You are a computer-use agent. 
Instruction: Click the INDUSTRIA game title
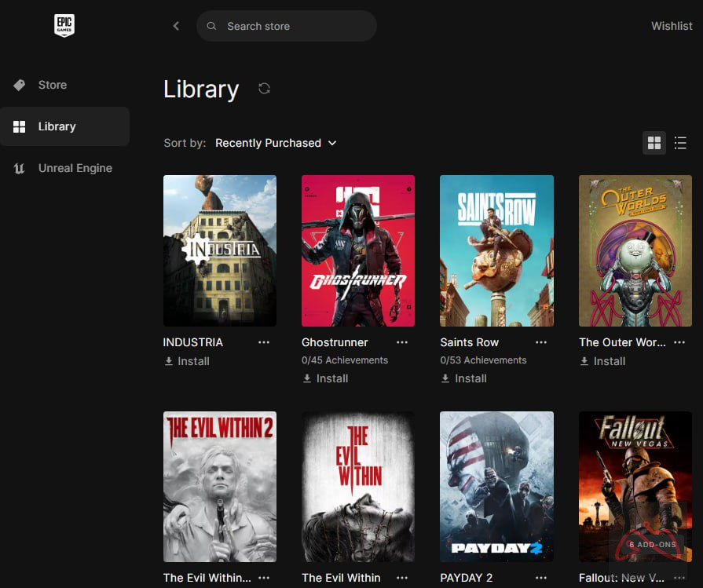(192, 342)
